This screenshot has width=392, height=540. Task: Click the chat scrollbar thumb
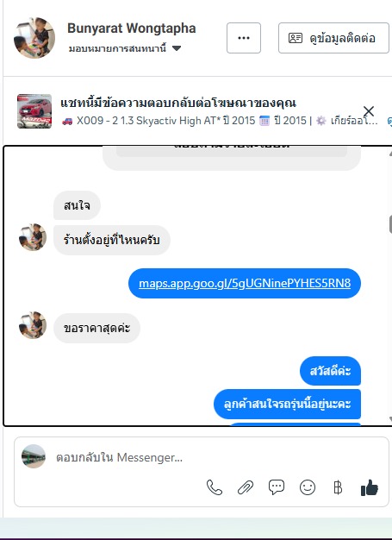tap(390, 224)
